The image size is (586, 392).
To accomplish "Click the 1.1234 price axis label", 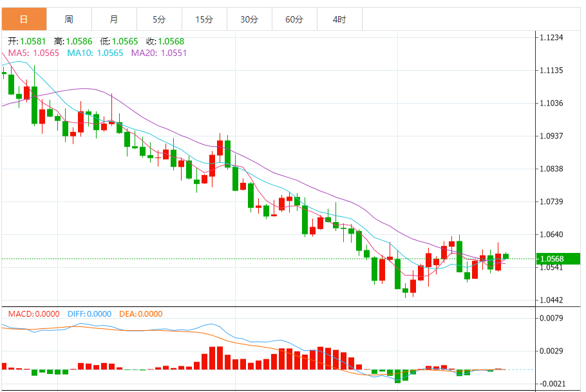I will (551, 37).
